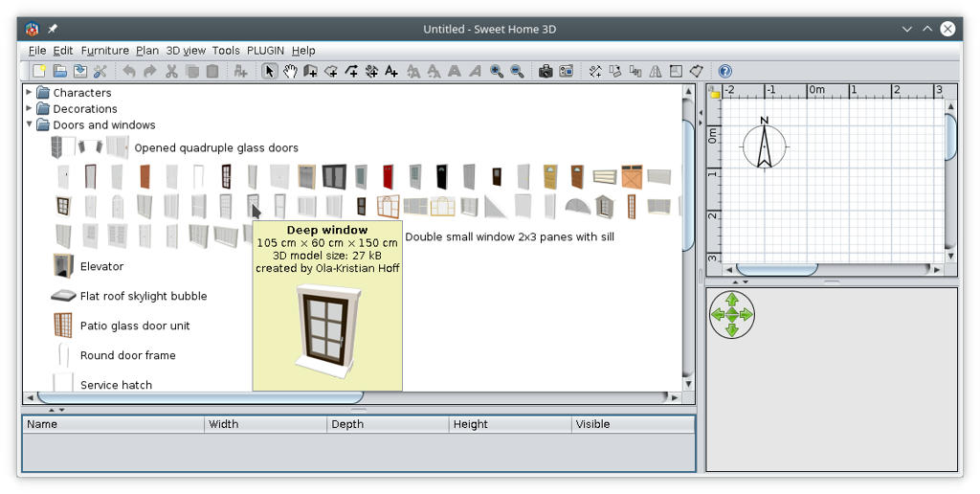The height and width of the screenshot is (494, 980).
Task: Click catalog horizontal scrollbar left arrow
Action: click(x=30, y=397)
